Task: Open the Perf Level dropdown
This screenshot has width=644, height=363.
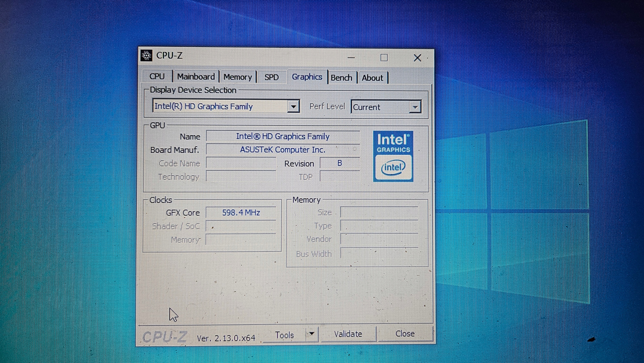Action: tap(415, 107)
